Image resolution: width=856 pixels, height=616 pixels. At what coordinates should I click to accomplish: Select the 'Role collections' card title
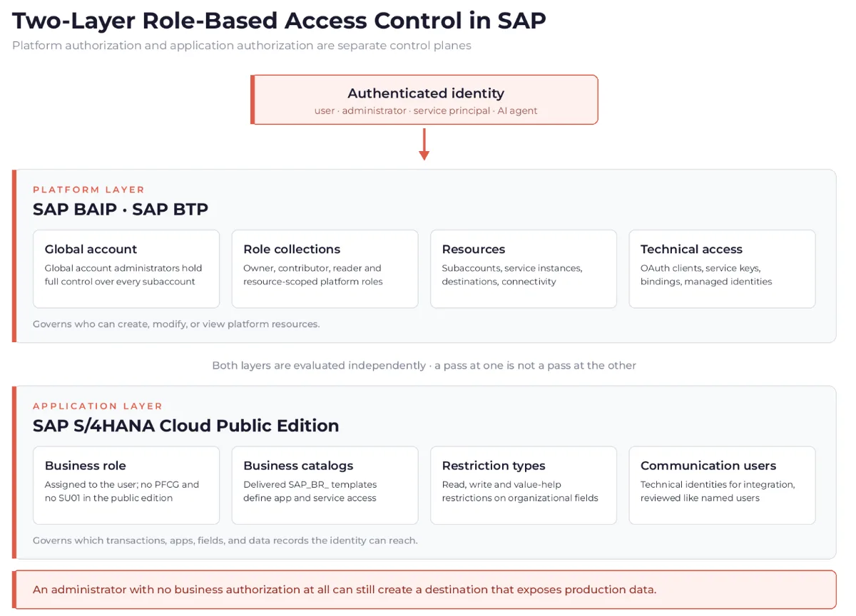click(292, 250)
